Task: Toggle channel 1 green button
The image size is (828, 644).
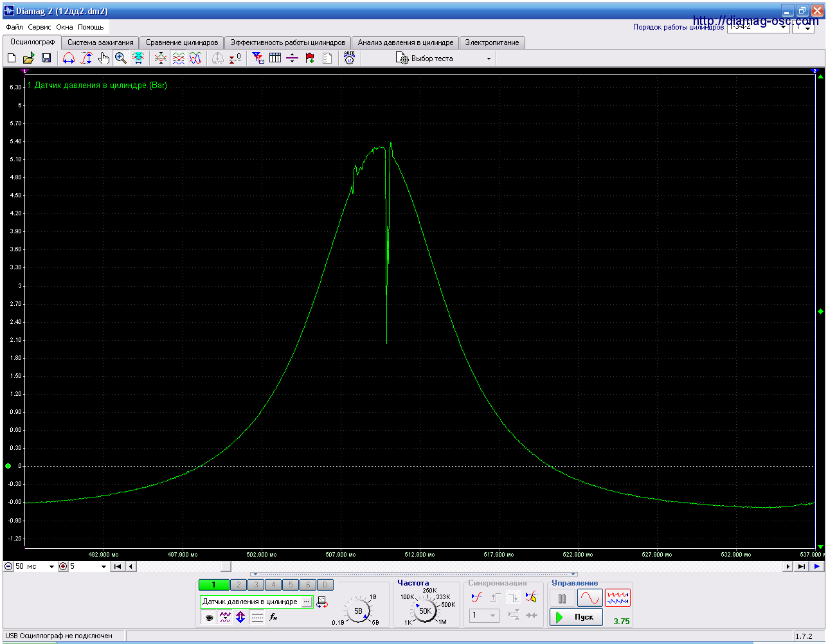Action: 213,585
